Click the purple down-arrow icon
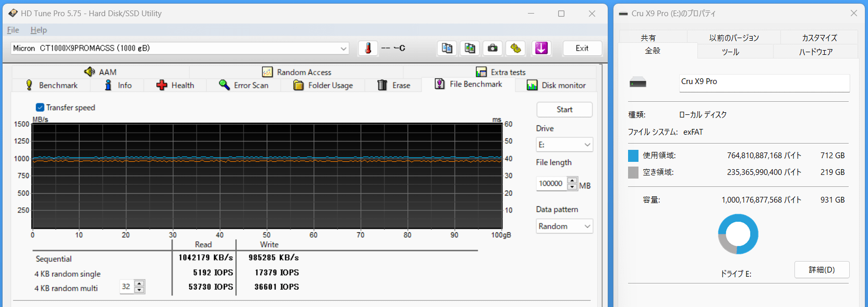868x307 pixels. point(541,48)
